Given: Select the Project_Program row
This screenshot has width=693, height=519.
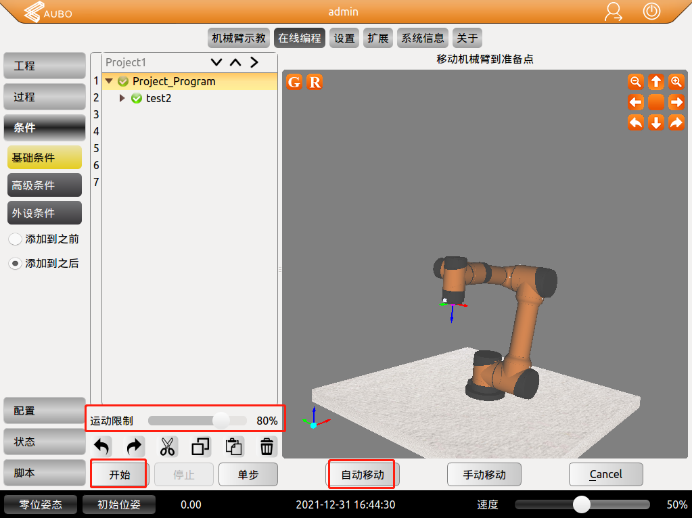Looking at the screenshot, I should 190,81.
